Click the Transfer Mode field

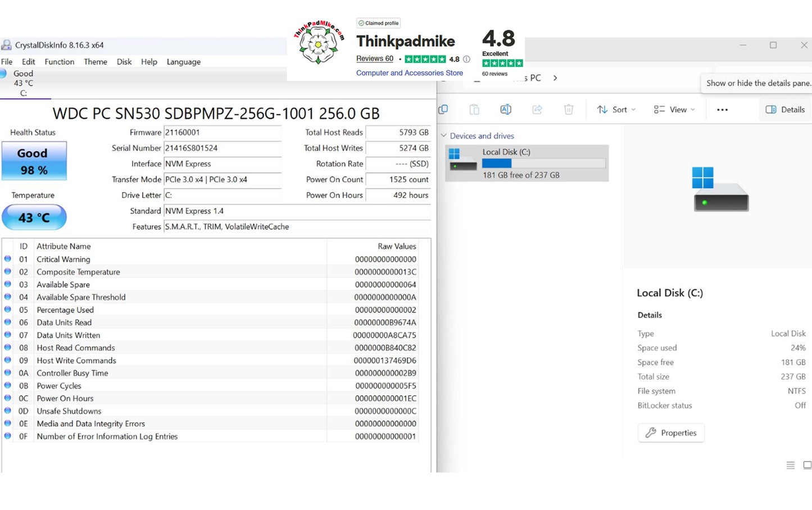pyautogui.click(x=223, y=180)
